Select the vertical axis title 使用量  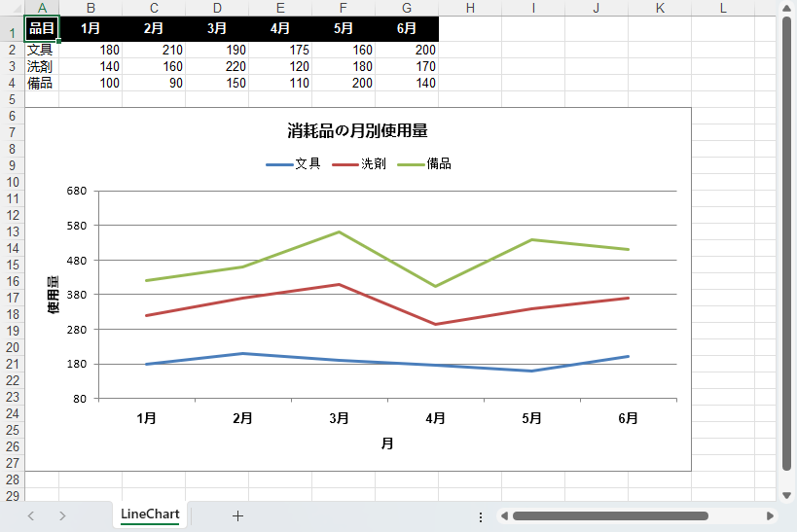click(53, 295)
